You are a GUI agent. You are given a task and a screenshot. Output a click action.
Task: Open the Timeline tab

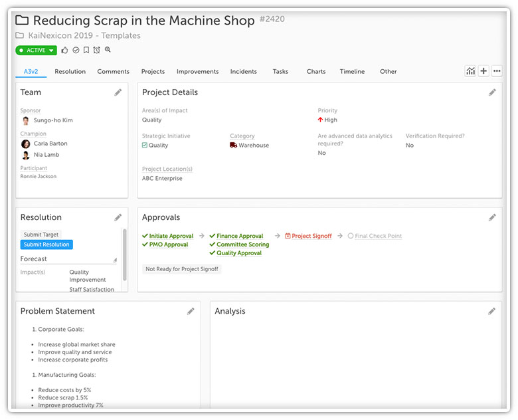coord(352,72)
